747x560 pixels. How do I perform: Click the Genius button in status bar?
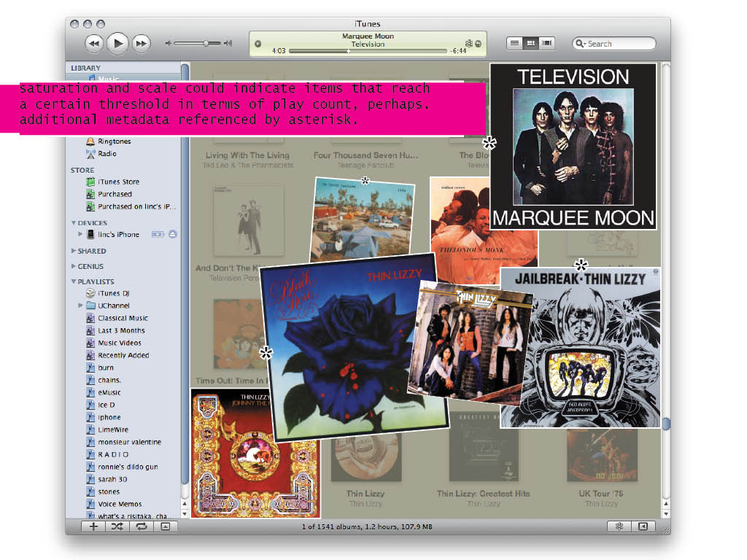point(619,526)
